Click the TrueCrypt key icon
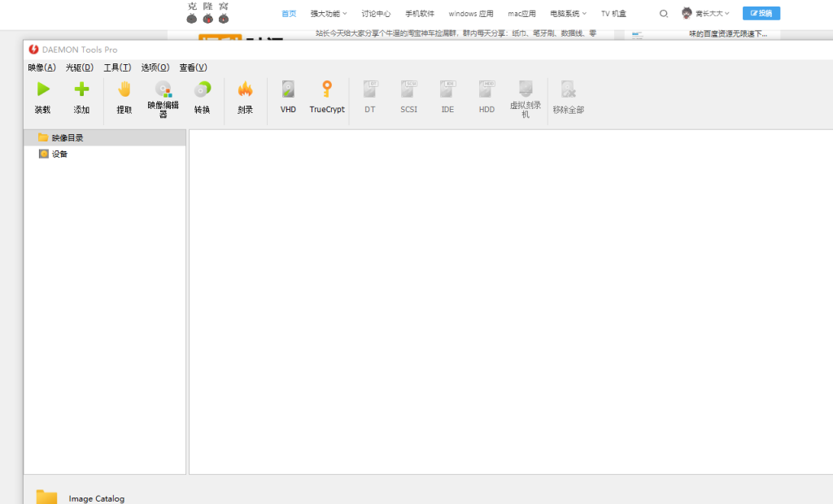Image resolution: width=833 pixels, height=504 pixels. click(x=327, y=89)
